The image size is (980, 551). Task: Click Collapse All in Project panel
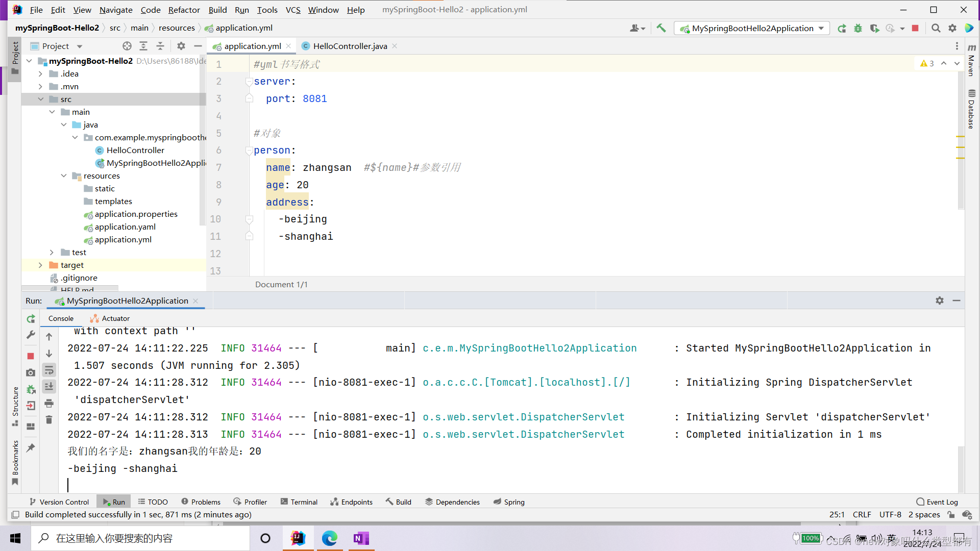pyautogui.click(x=160, y=46)
